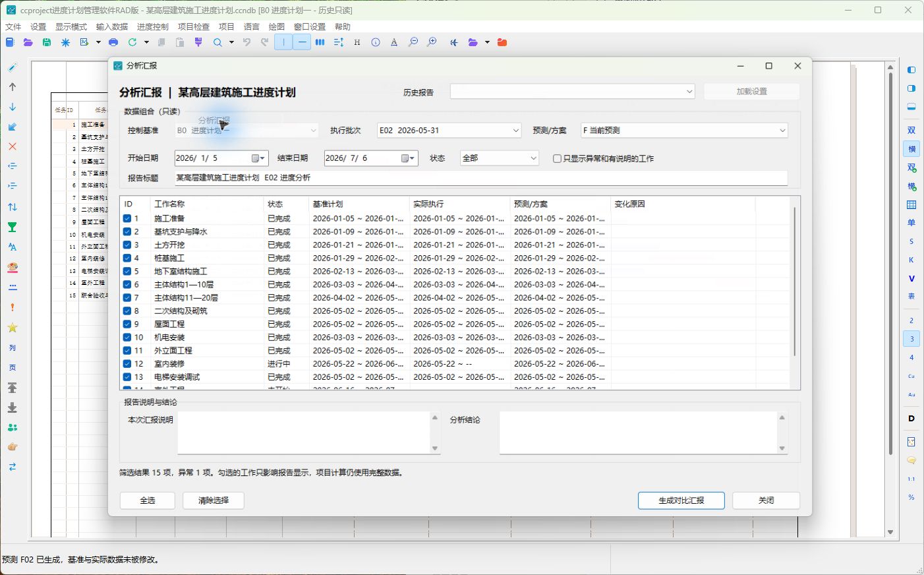Expand the arrow beside the search toolbar icon
Viewport: 924px width, 575px height.
tap(231, 42)
